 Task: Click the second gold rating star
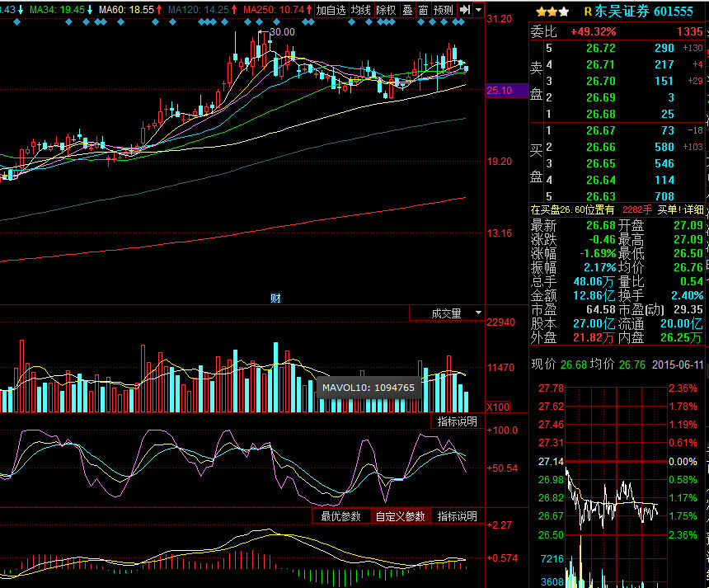click(552, 12)
